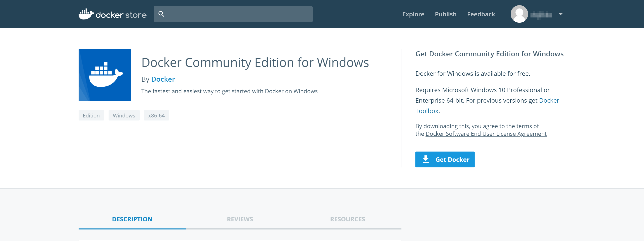Switch to the Description tab

pos(132,219)
